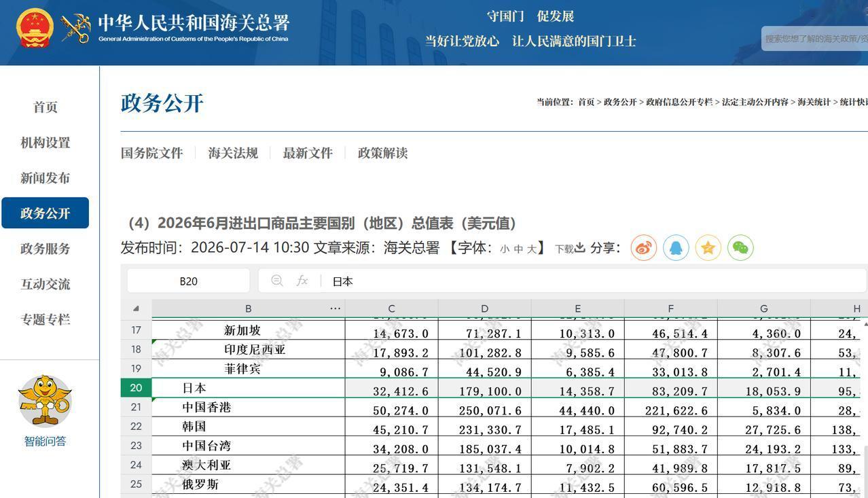Viewport: 868px width, 498px height.
Task: Click the 法定主动公开内容 breadcrumb
Action: click(x=755, y=102)
